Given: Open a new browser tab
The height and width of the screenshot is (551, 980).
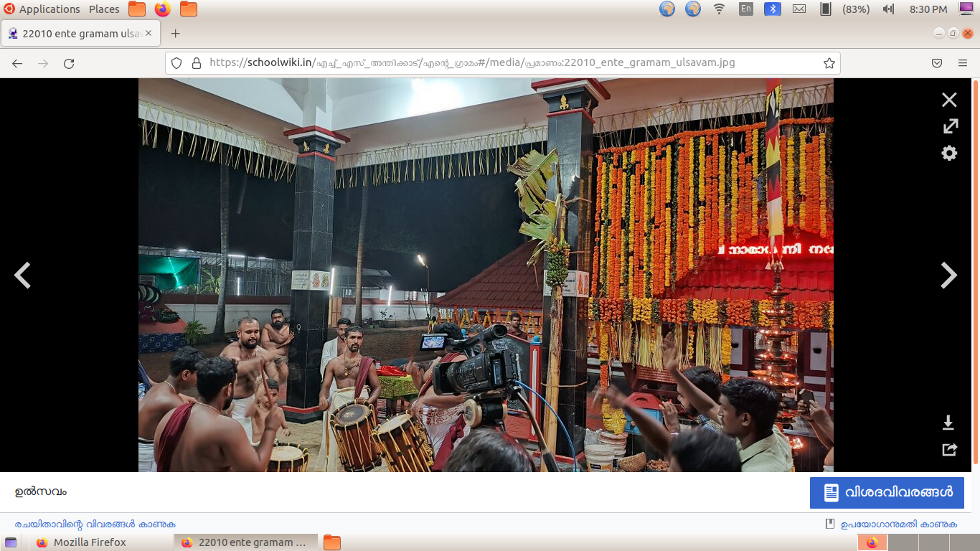Looking at the screenshot, I should (x=175, y=34).
